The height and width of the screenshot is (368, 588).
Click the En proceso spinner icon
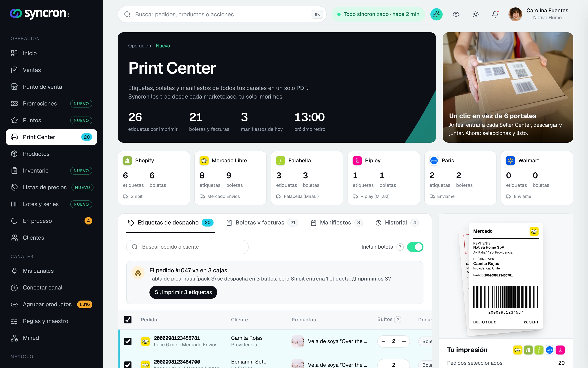14,221
